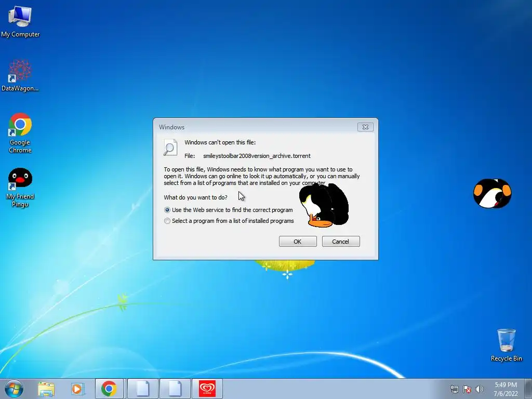Select second blank document taskbar item
The height and width of the screenshot is (399, 532).
tap(175, 389)
